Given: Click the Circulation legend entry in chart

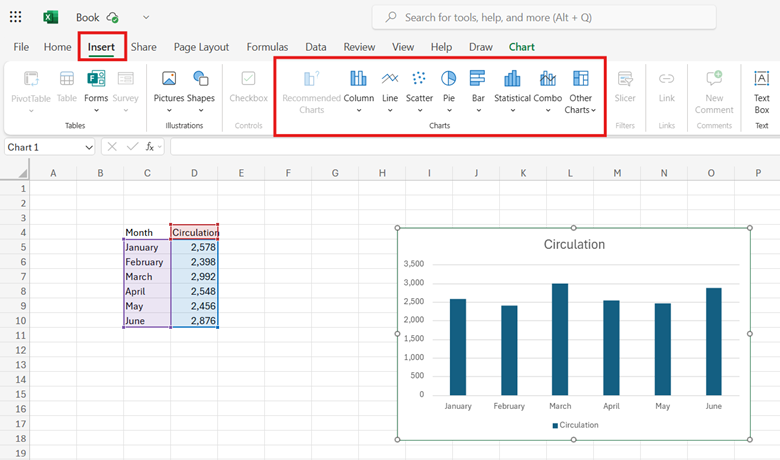Looking at the screenshot, I should click(x=575, y=425).
